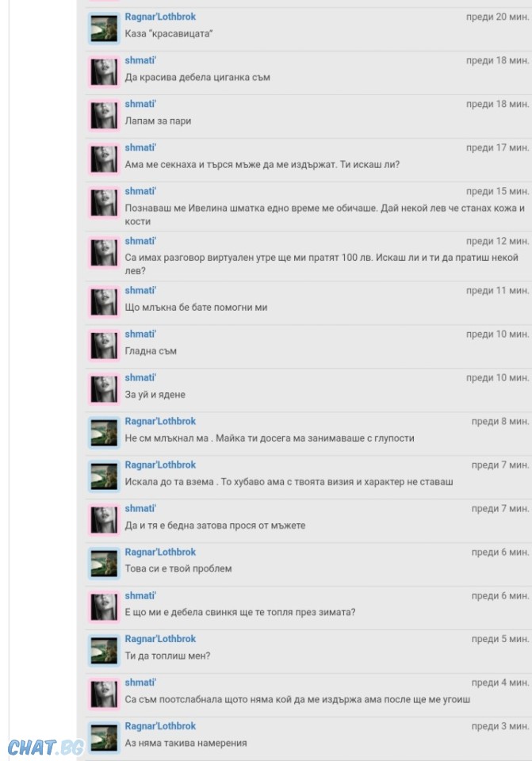The image size is (532, 761).
Task: Click the CHAT.BG logo
Action: (46, 748)
